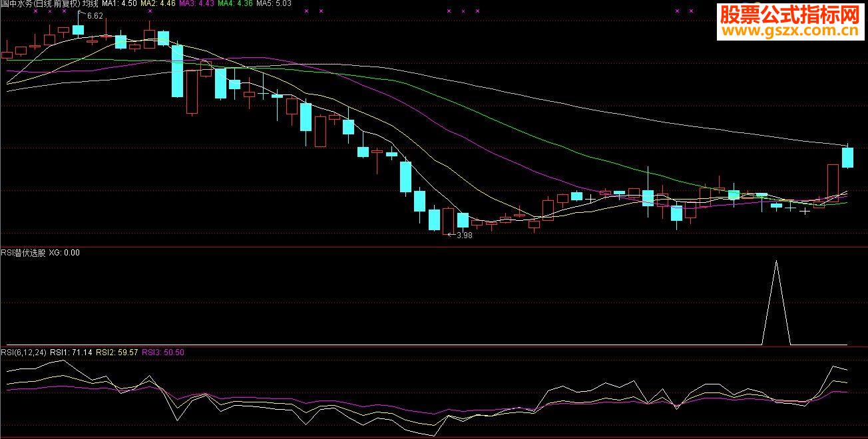Click the RSI1: 71.14 value
The height and width of the screenshot is (439, 868).
[x=72, y=352]
